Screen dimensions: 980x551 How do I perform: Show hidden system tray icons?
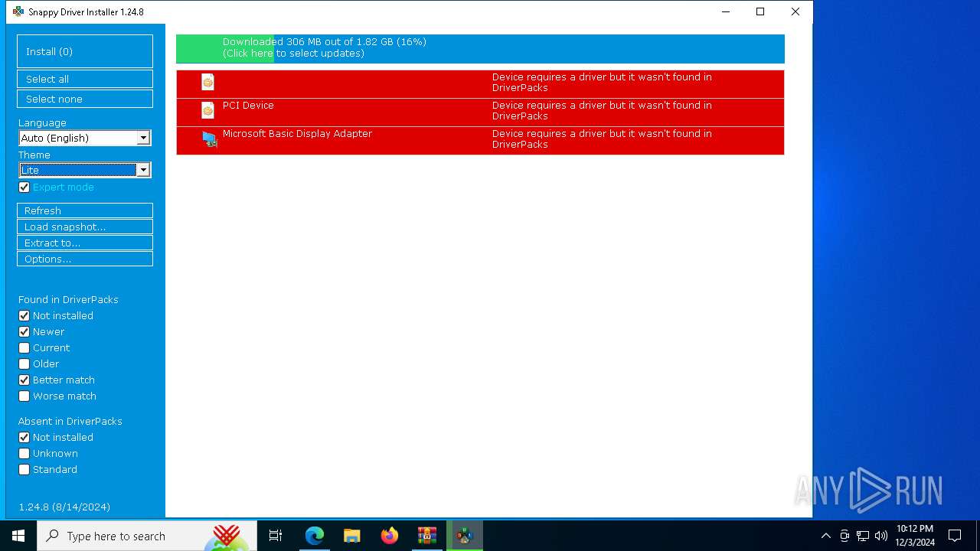coord(825,536)
